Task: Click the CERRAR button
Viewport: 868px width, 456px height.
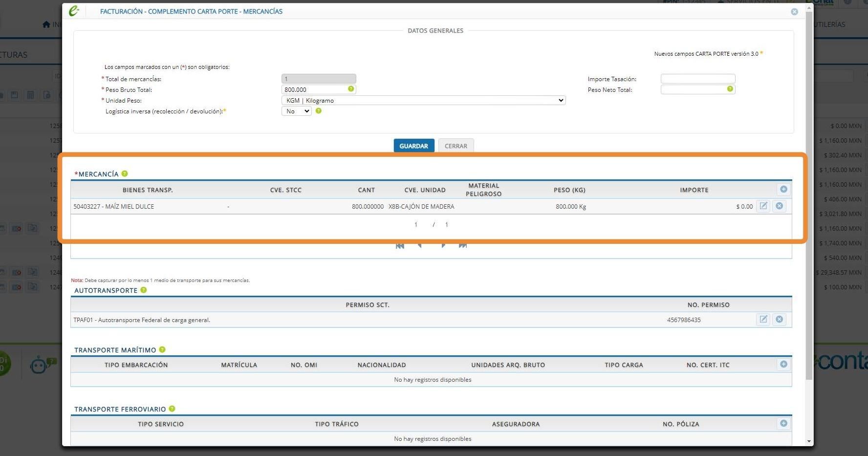Action: 456,146
